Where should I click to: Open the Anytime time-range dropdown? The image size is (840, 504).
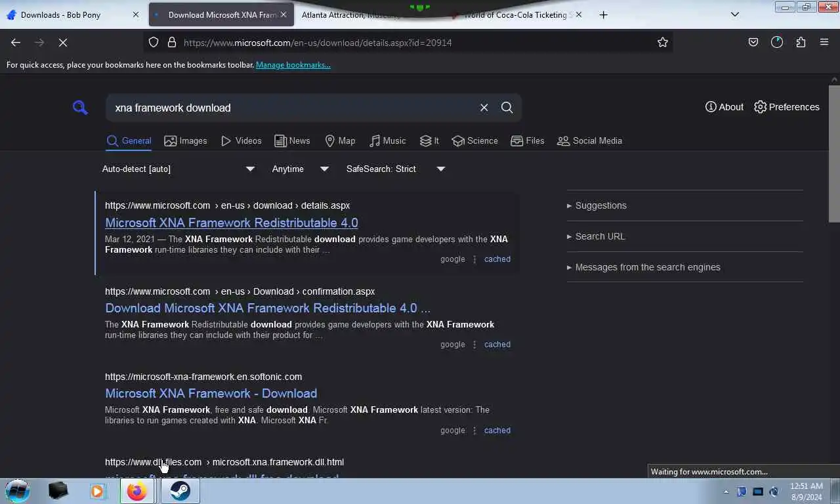pyautogui.click(x=301, y=169)
